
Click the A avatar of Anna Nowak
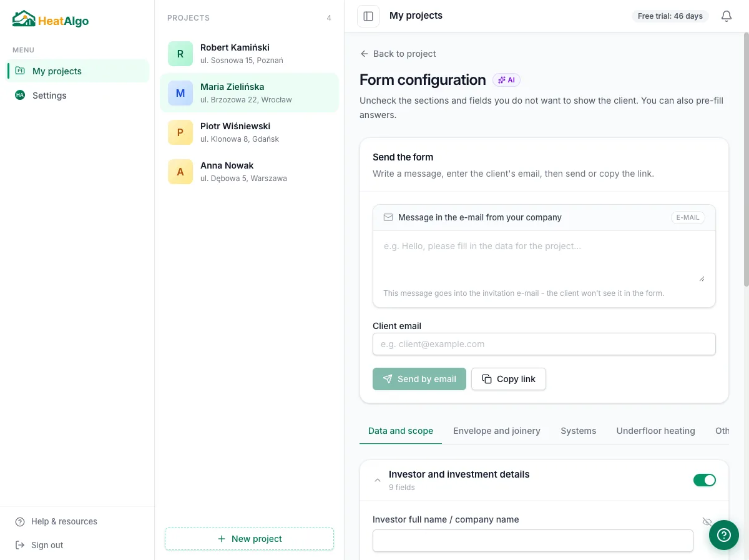click(x=180, y=172)
